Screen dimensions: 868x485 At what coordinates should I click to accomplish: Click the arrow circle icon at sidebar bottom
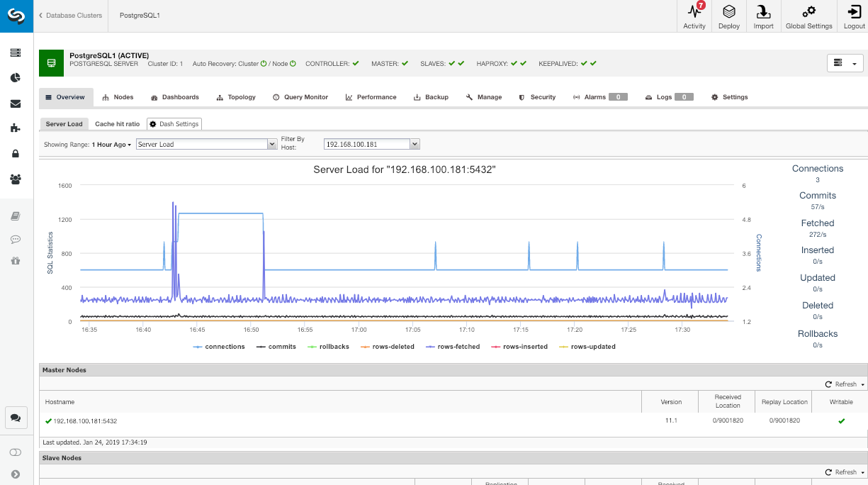[x=16, y=474]
